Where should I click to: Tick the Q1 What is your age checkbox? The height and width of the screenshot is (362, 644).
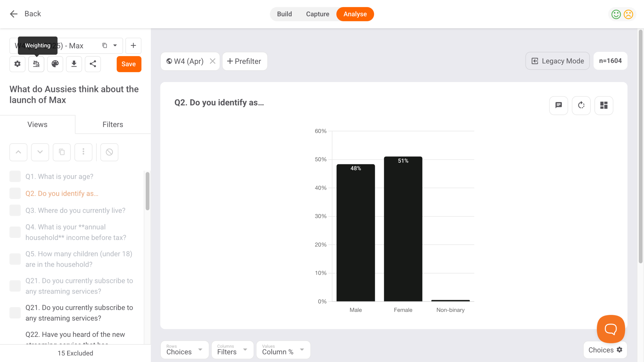(15, 176)
